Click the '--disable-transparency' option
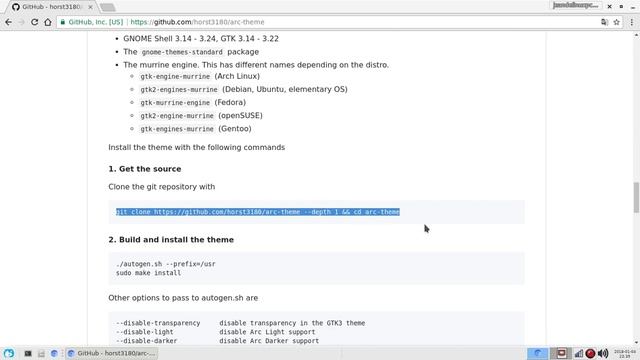The width and height of the screenshot is (640, 360). 158,323
